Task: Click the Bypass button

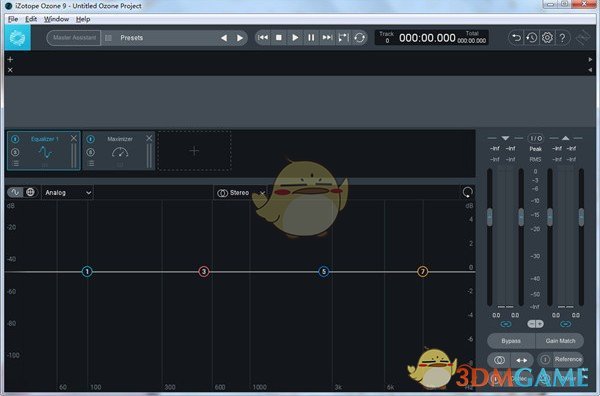Action: point(511,341)
